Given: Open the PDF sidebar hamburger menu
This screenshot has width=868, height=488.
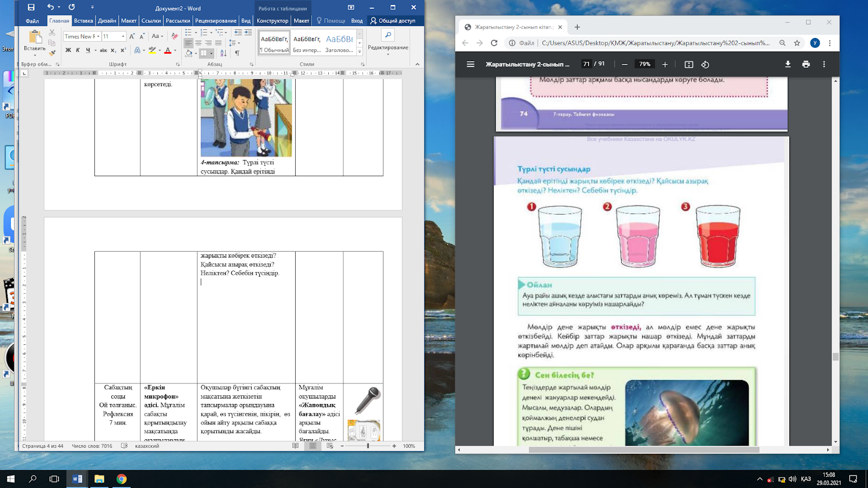Looking at the screenshot, I should pyautogui.click(x=470, y=64).
